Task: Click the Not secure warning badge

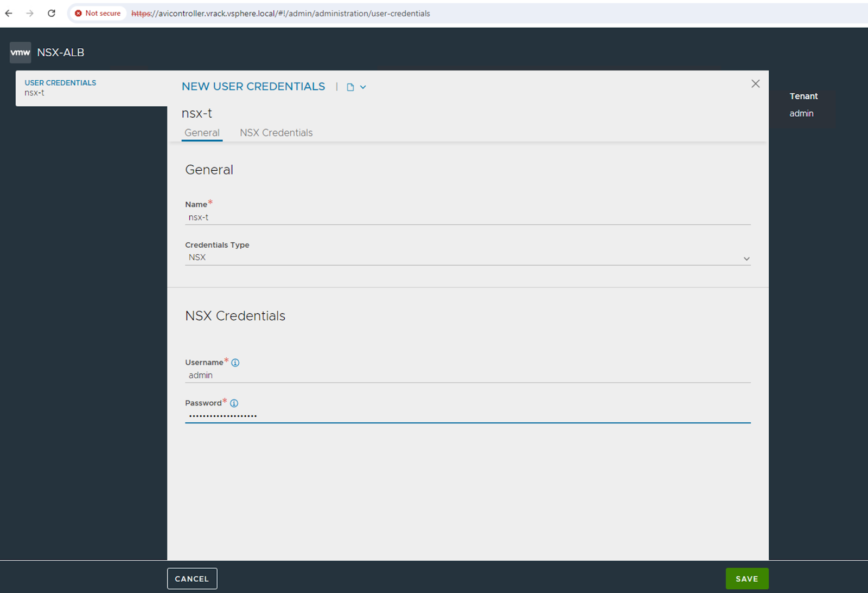Action: click(98, 13)
